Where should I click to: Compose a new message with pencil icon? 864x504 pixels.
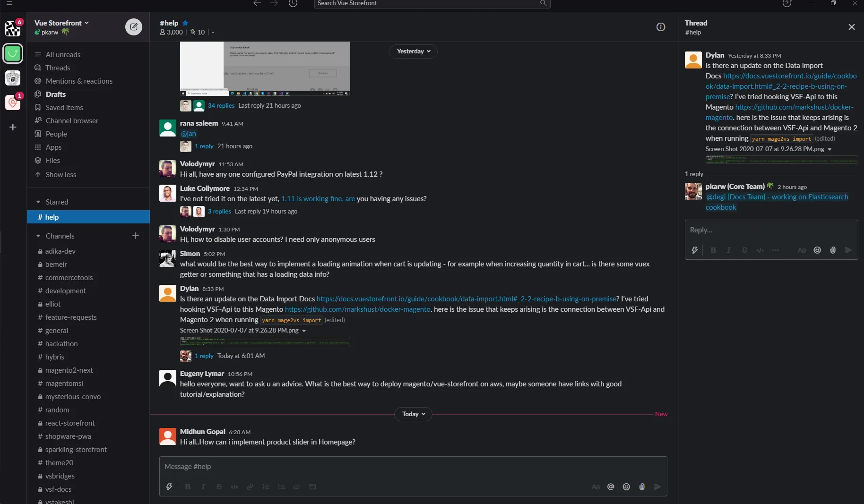pos(134,27)
